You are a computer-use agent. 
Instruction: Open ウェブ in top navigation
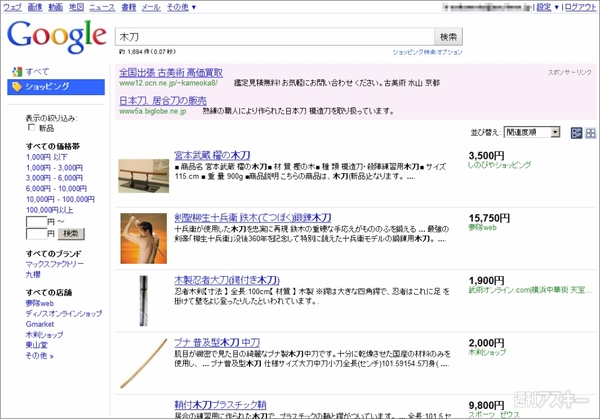13,7
